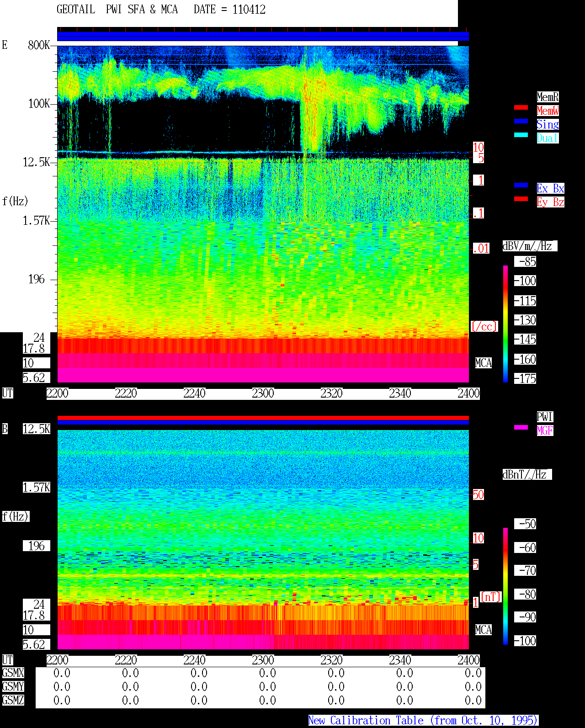Viewport: 585px width, 728px height.
Task: Click the Ey Bz legend label
Action: pyautogui.click(x=550, y=202)
